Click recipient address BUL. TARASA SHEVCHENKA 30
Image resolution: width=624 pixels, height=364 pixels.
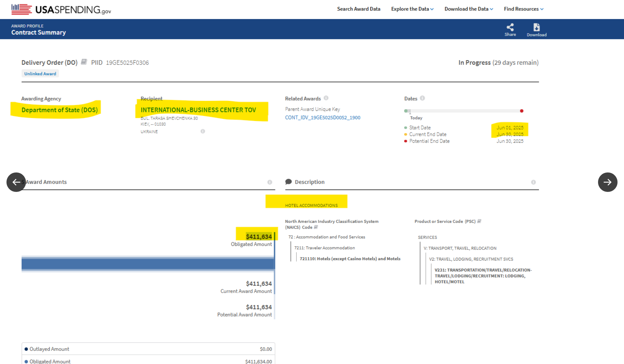(x=169, y=118)
